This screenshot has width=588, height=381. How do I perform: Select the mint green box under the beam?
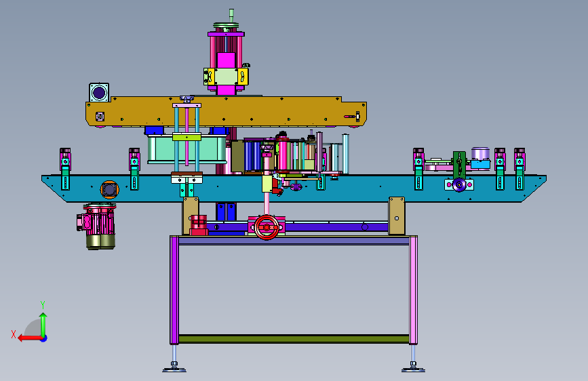(x=187, y=150)
